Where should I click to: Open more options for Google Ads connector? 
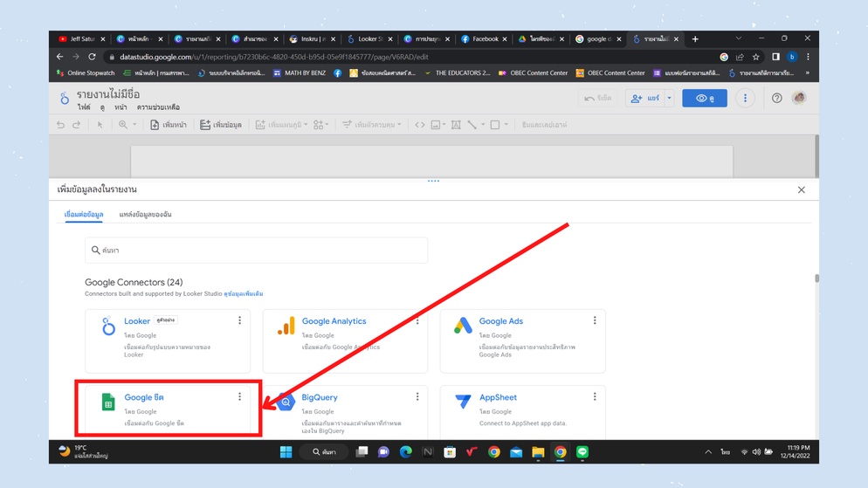(595, 320)
